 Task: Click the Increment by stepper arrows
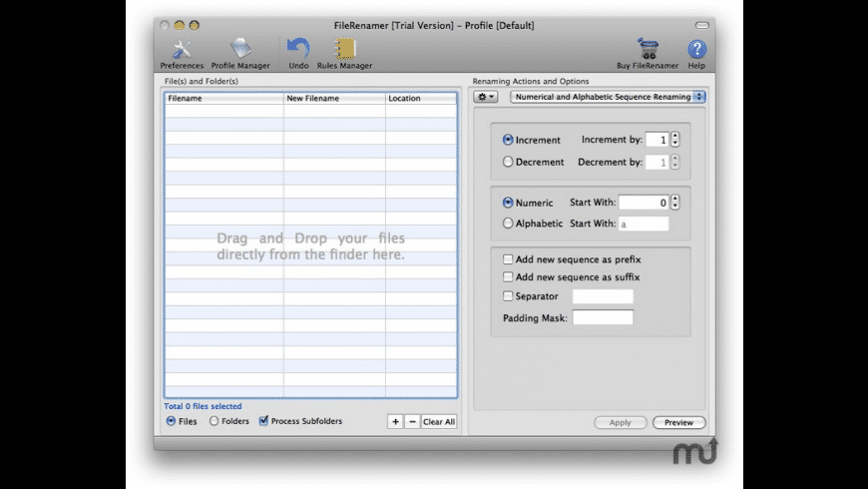(674, 140)
